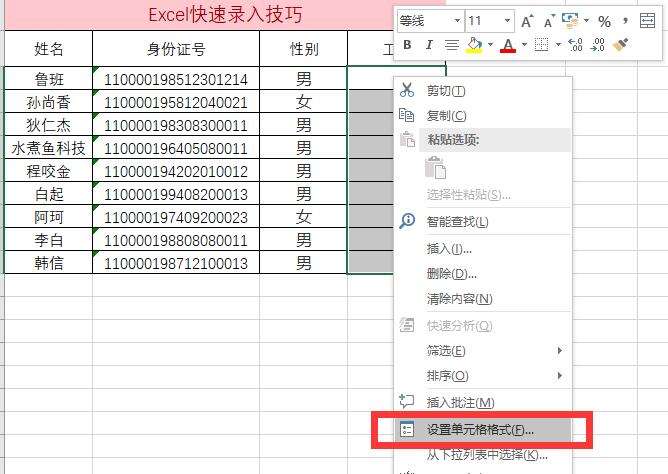Viewport: 668px width, 474px height.
Task: Decrease decimal places
Action: (x=598, y=45)
